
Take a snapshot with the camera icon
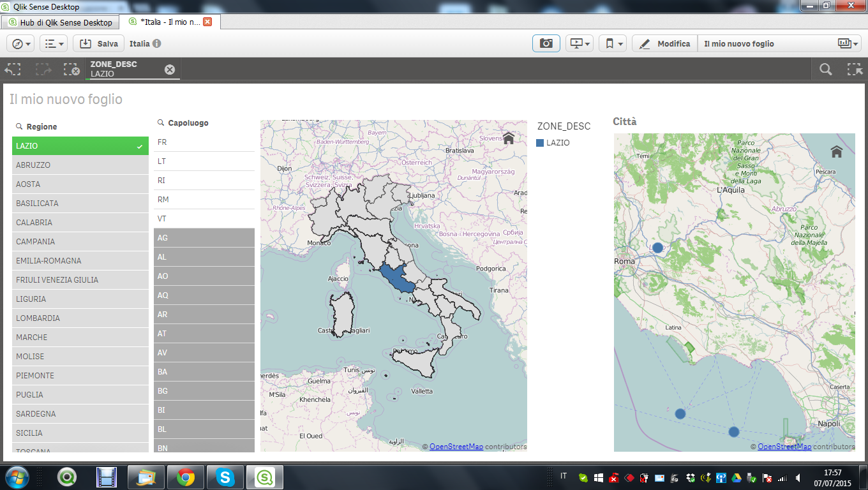coord(546,43)
